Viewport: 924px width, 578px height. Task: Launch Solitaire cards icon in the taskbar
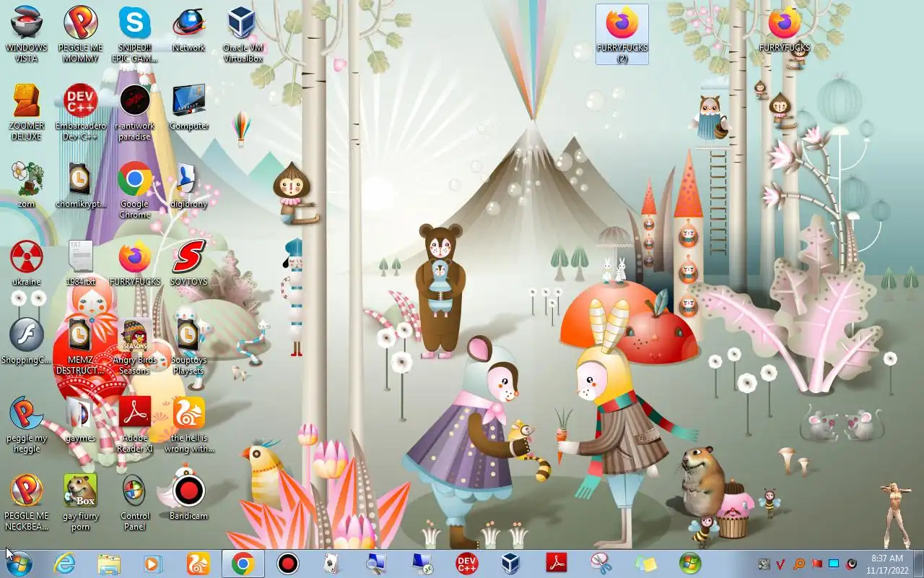click(x=331, y=564)
